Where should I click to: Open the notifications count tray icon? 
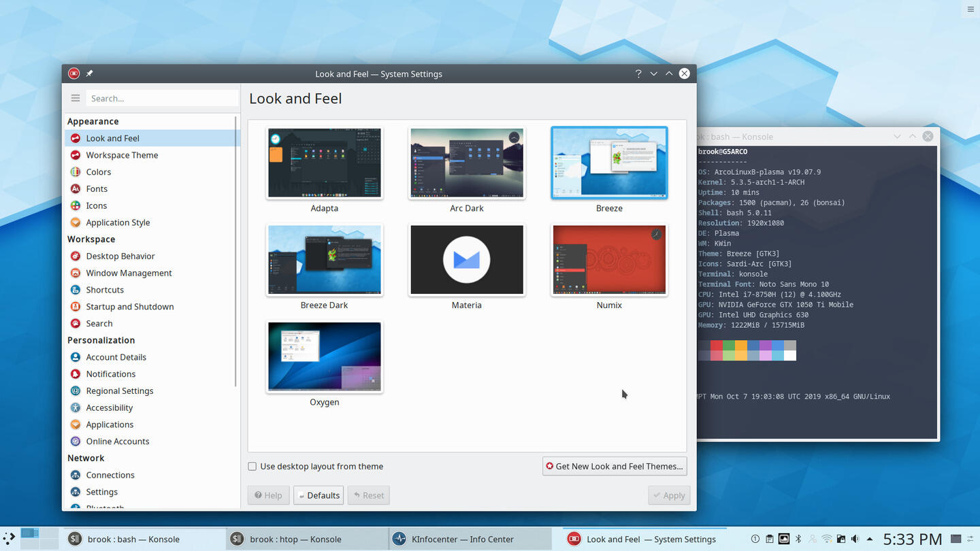[755, 539]
